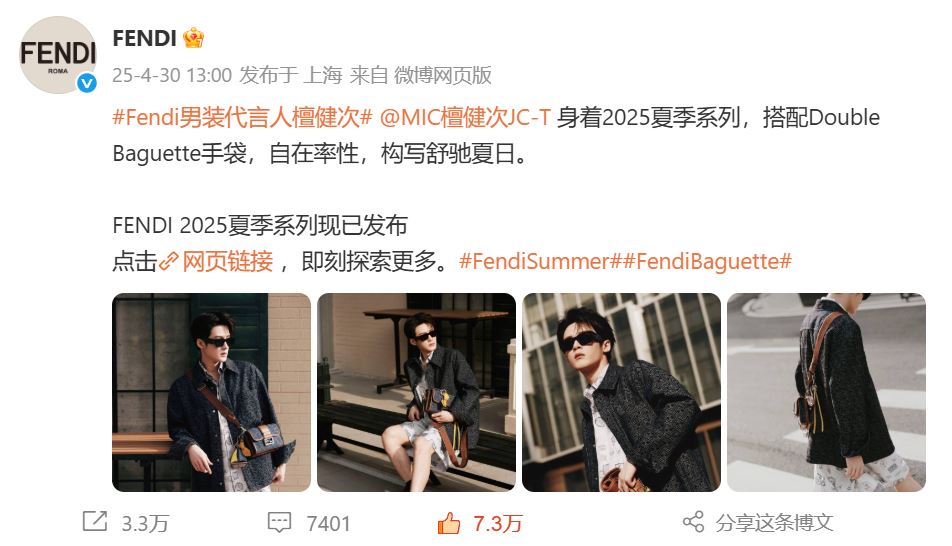952x546 pixels.
Task: Open mention @MIC檀健次JC-T
Action: point(465,117)
